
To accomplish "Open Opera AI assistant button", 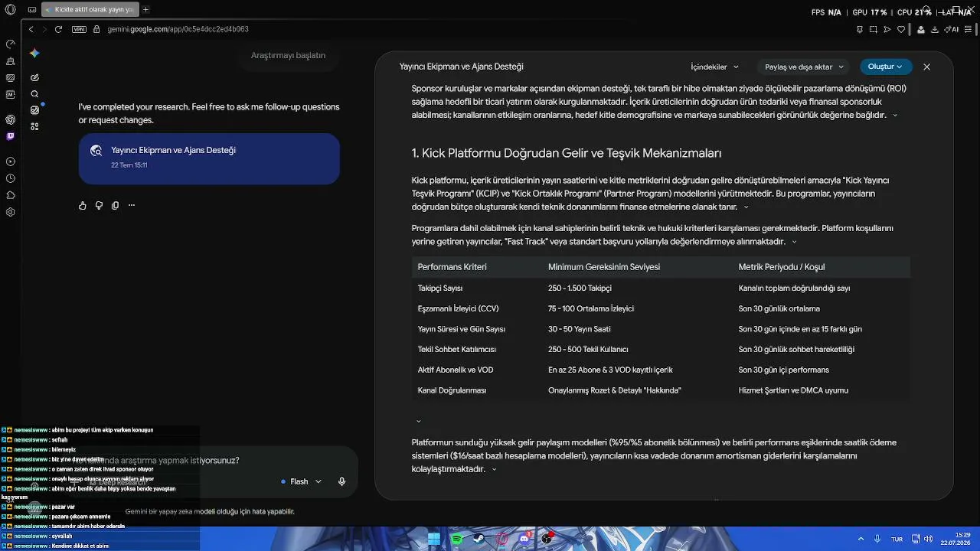I will pyautogui.click(x=952, y=29).
